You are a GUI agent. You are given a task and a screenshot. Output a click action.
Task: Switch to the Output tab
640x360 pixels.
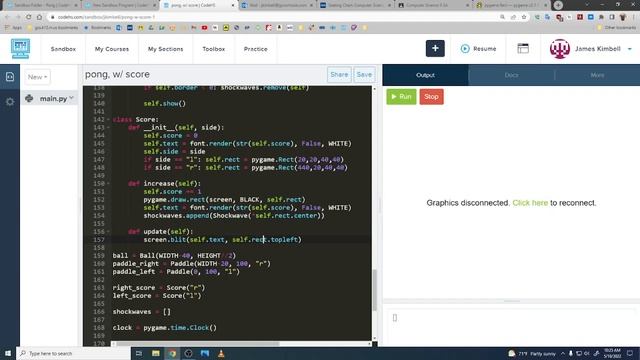pos(425,75)
